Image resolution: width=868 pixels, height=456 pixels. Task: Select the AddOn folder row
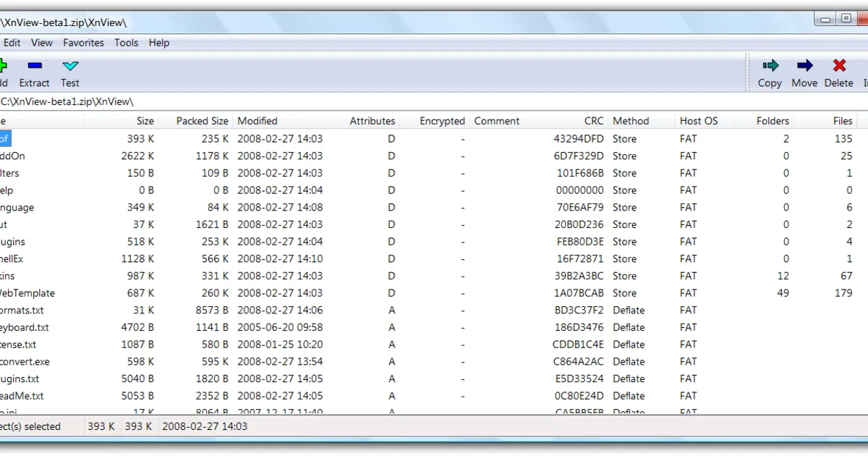tap(434, 156)
